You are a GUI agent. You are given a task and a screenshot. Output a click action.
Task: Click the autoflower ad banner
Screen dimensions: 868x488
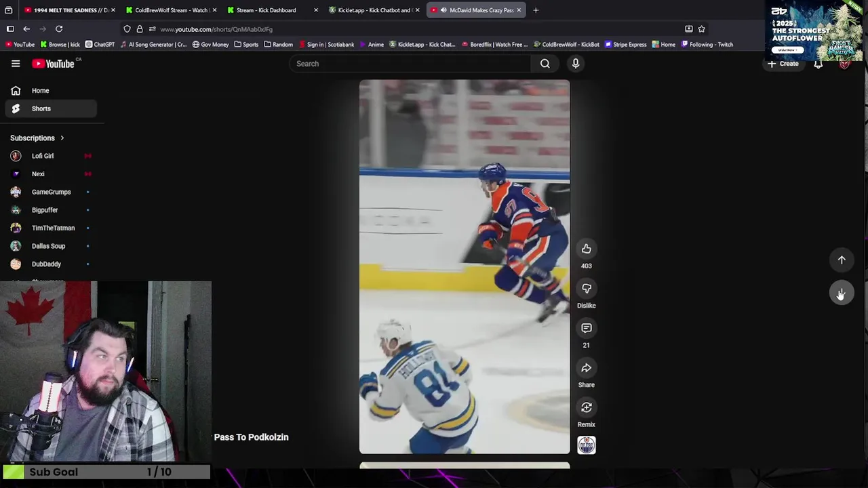[814, 30]
